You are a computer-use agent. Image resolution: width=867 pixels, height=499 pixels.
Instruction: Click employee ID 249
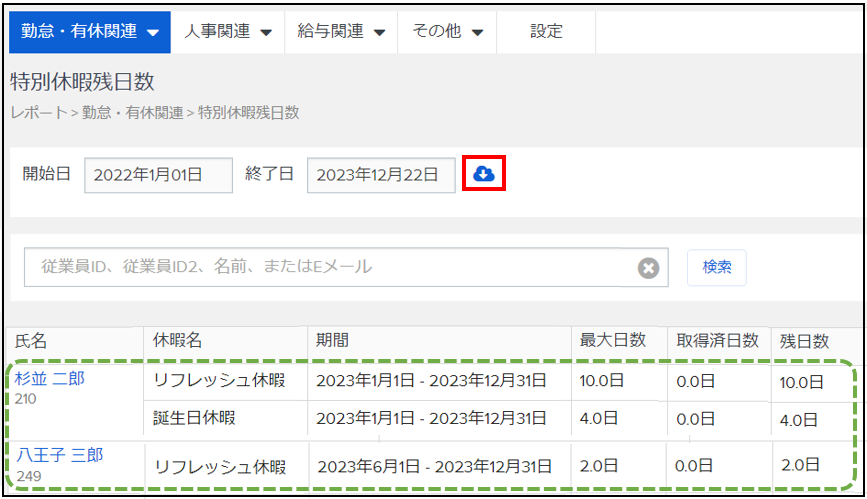click(29, 476)
